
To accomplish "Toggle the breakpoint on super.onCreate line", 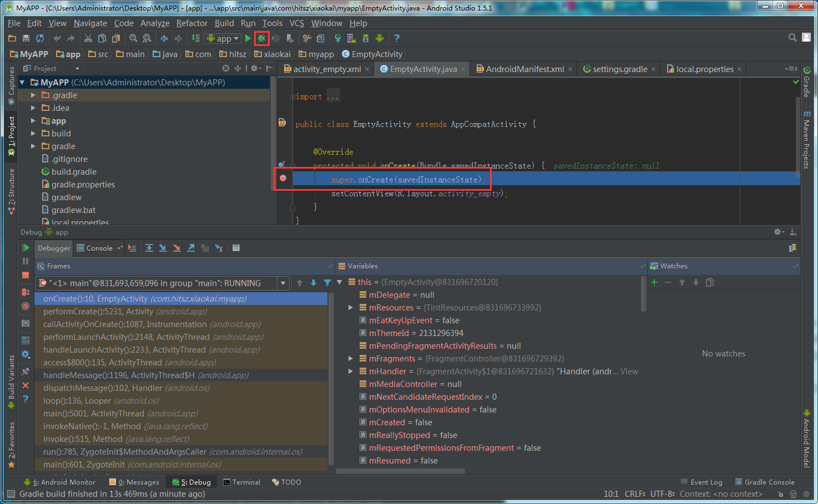I will pos(283,178).
